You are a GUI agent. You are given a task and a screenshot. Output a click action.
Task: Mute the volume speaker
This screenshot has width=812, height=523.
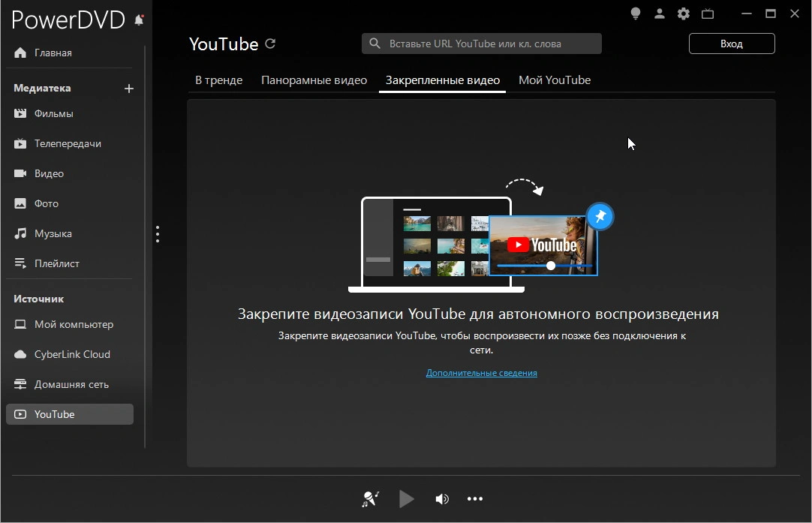click(442, 499)
